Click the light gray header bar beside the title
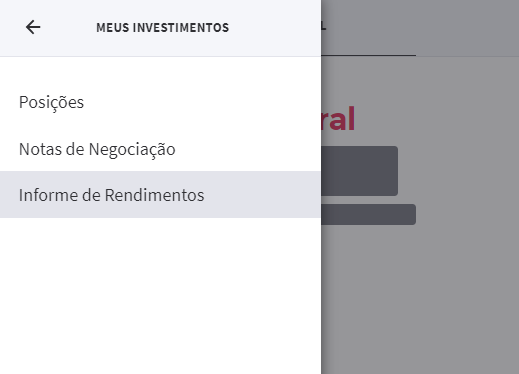Viewport: 519px width, 374px height. 275,28
